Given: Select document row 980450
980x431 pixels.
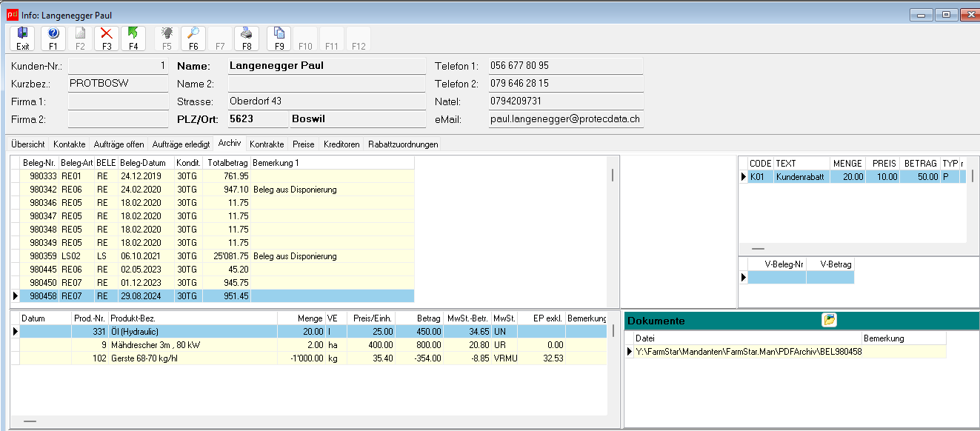Looking at the screenshot, I should pos(213,283).
